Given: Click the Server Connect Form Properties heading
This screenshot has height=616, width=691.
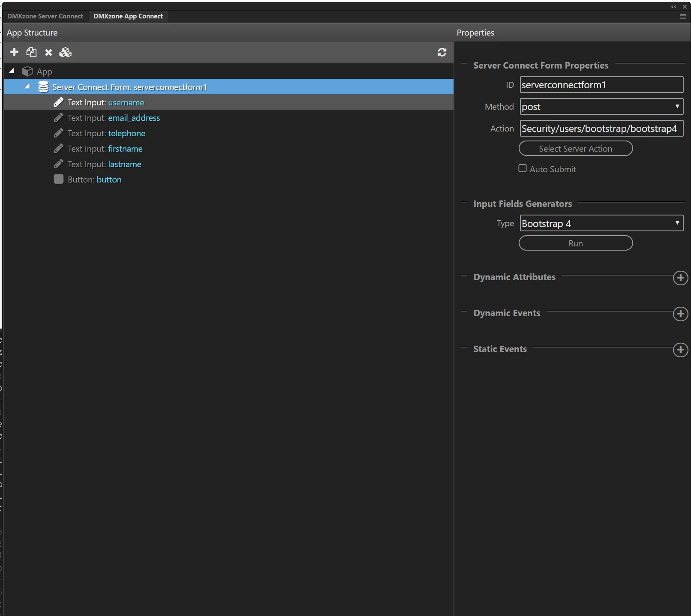Looking at the screenshot, I should (x=541, y=65).
